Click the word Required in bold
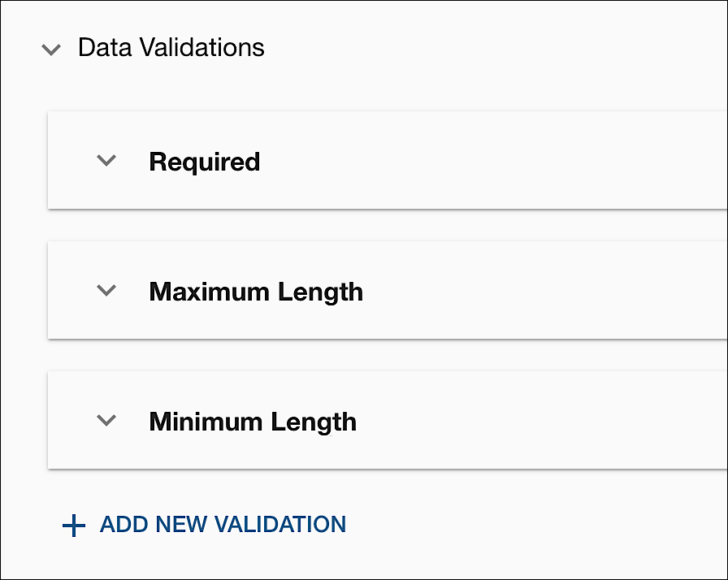The width and height of the screenshot is (728, 580). tap(204, 162)
